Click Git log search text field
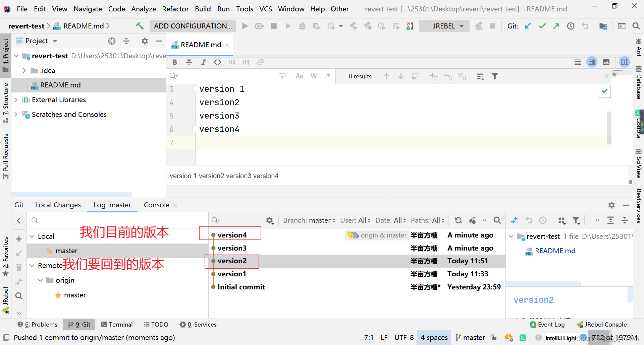 (x=240, y=220)
